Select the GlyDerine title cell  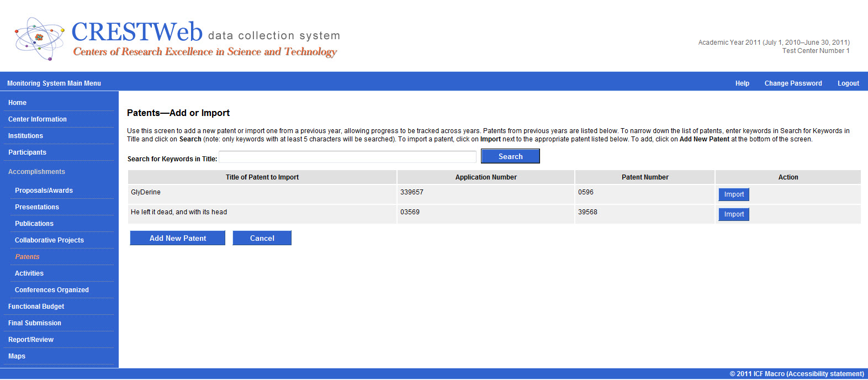pos(262,194)
